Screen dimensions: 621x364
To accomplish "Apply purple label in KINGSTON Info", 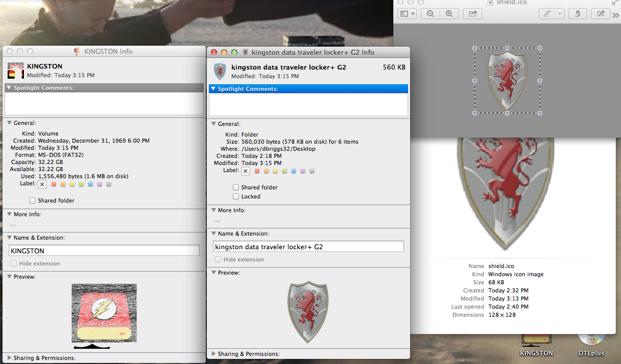I will pyautogui.click(x=100, y=184).
